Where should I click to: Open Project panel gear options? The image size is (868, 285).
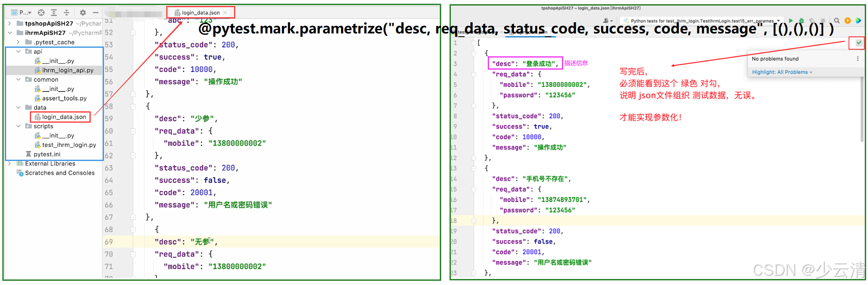point(83,13)
